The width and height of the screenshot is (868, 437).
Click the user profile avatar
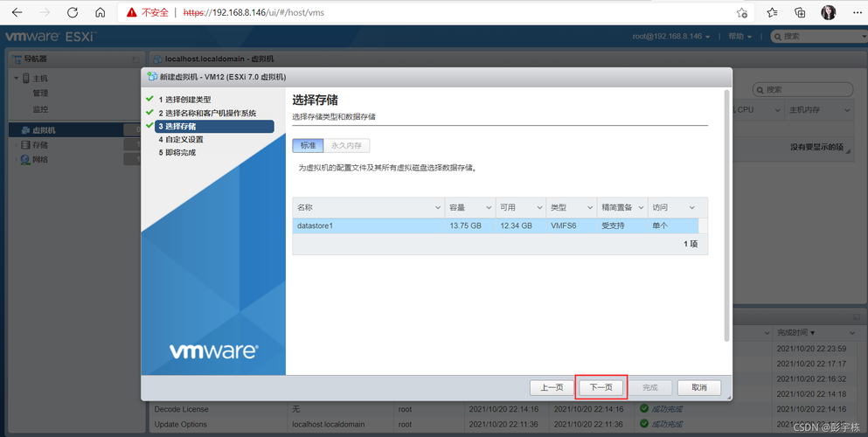[829, 13]
